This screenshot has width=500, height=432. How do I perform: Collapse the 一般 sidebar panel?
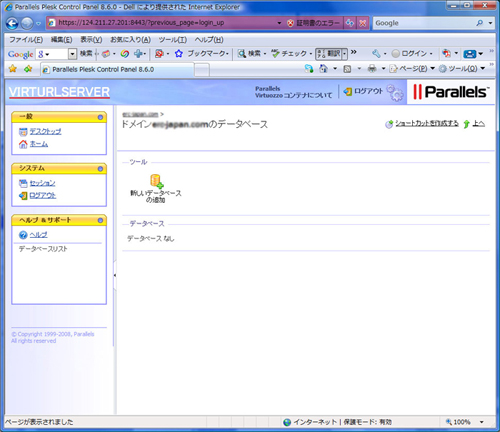(x=100, y=117)
